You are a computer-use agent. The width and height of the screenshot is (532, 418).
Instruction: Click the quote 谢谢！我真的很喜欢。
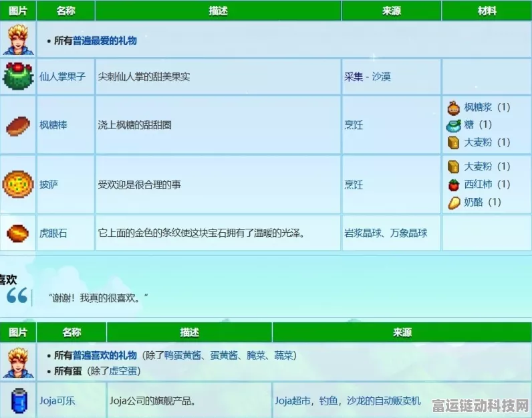[x=98, y=298]
